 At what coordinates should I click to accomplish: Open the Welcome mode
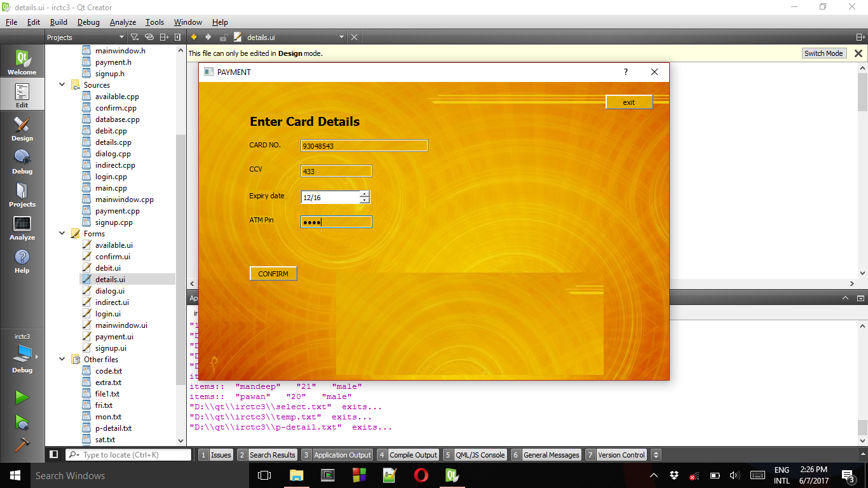pos(22,63)
